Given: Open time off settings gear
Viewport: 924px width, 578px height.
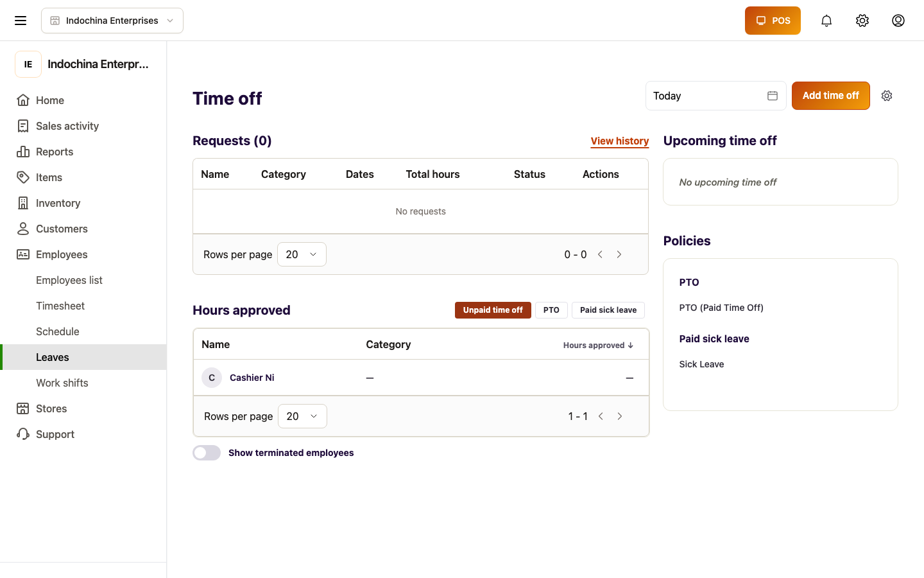Looking at the screenshot, I should (887, 96).
